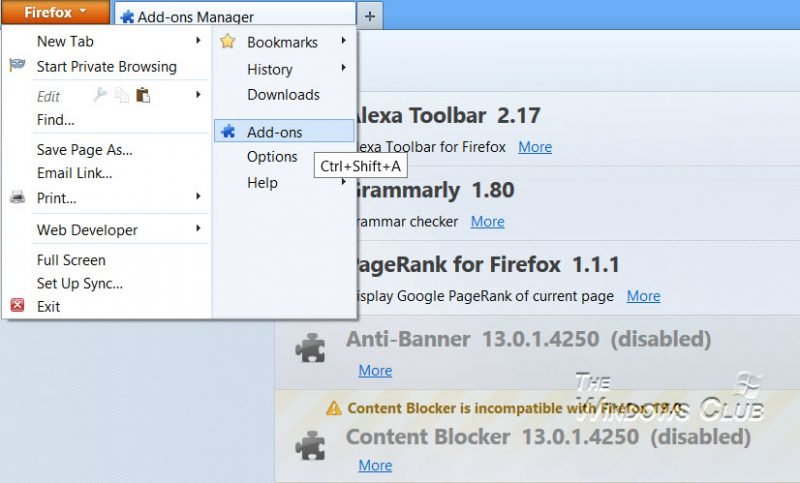Expand the New Tab submenu arrow

click(198, 41)
